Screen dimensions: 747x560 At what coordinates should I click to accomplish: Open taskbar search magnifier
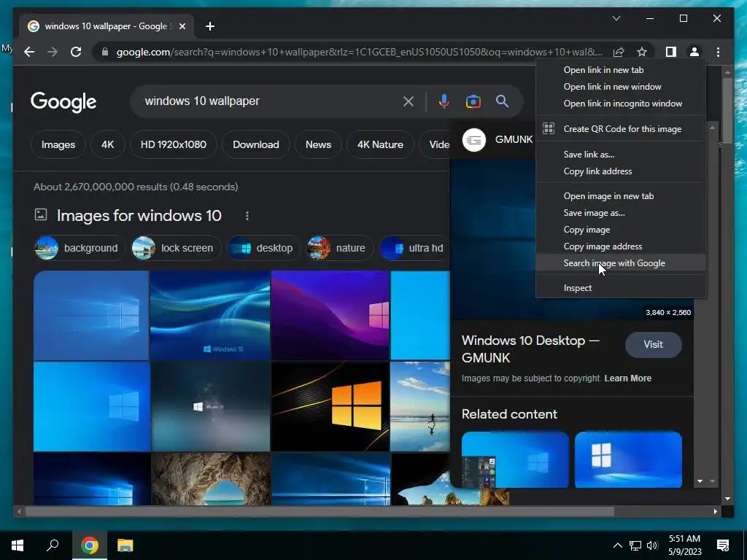coord(53,545)
